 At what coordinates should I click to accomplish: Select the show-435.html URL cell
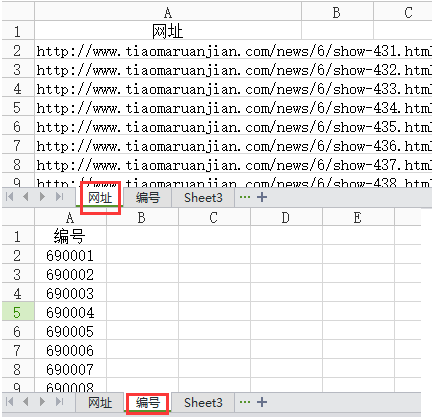(x=233, y=127)
